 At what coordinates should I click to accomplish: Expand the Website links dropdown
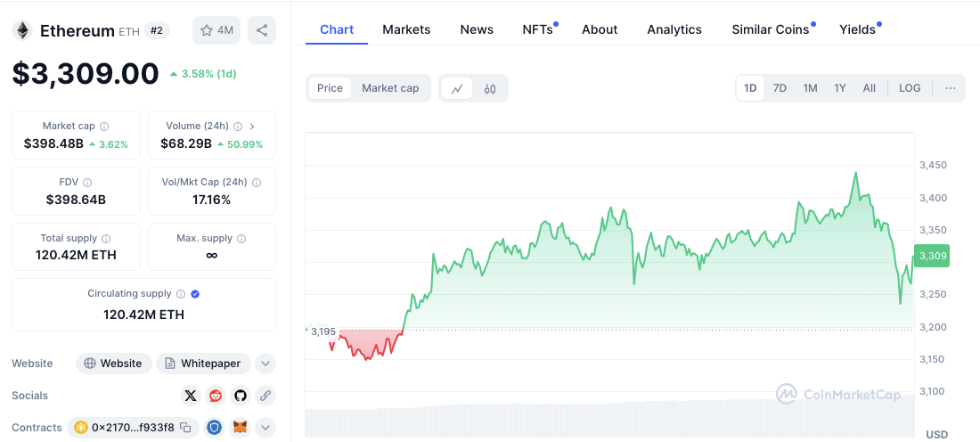point(265,364)
